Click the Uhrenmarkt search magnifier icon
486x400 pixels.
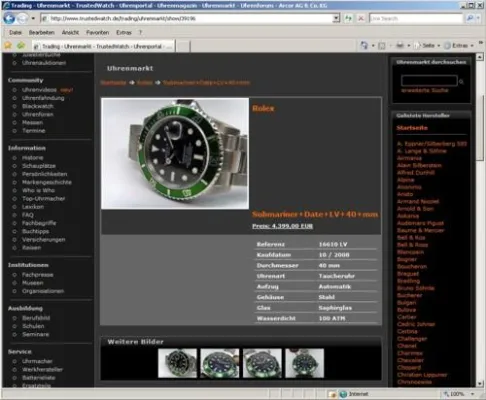[x=461, y=81]
